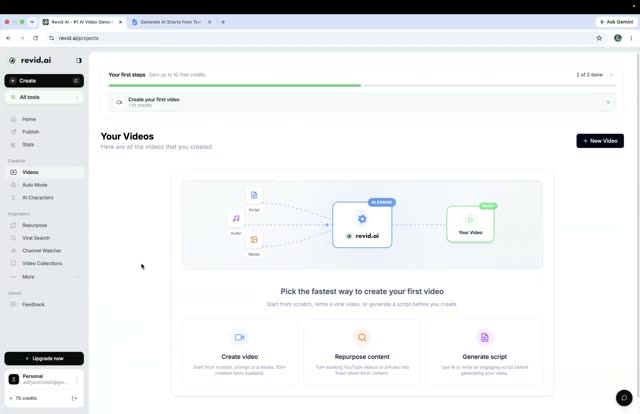This screenshot has width=640, height=414.
Task: Open the Chrome three-dot menu
Action: click(631, 38)
